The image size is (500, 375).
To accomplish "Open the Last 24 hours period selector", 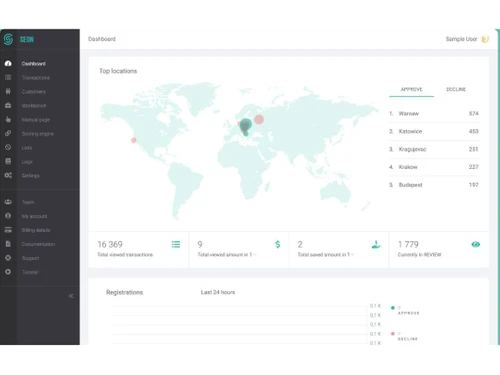I will pyautogui.click(x=218, y=292).
